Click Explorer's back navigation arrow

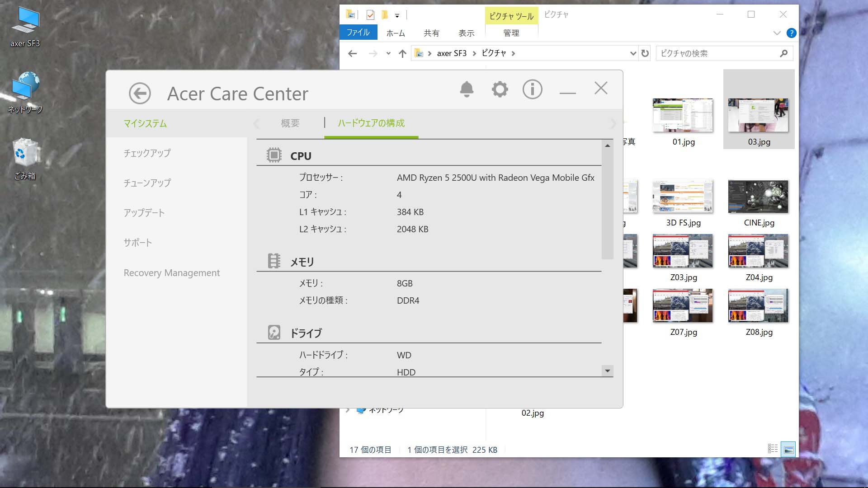[x=353, y=53]
